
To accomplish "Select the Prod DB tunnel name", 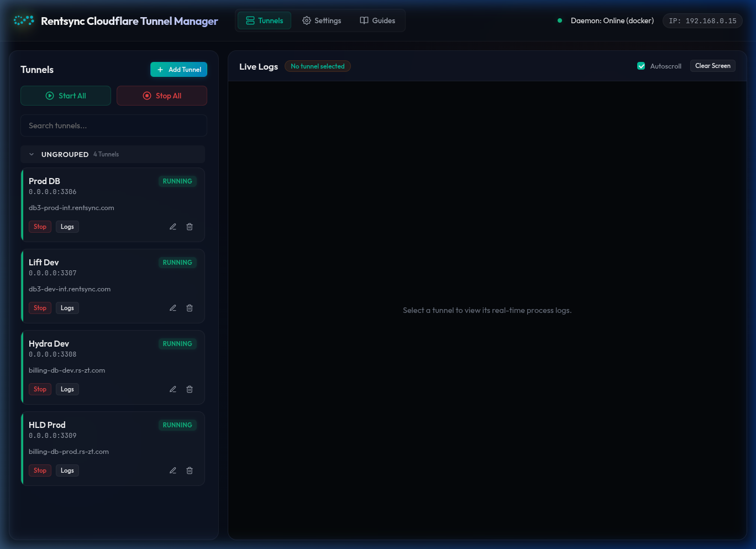I will (44, 181).
